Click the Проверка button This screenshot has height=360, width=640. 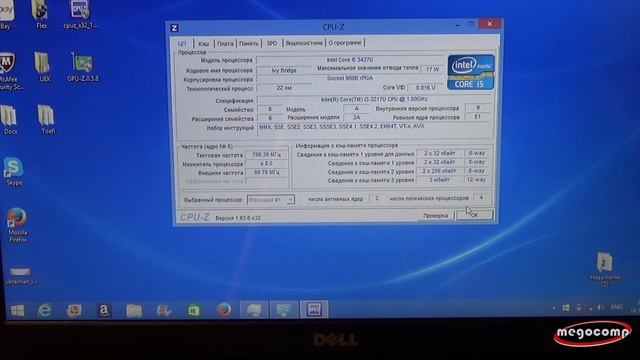436,216
